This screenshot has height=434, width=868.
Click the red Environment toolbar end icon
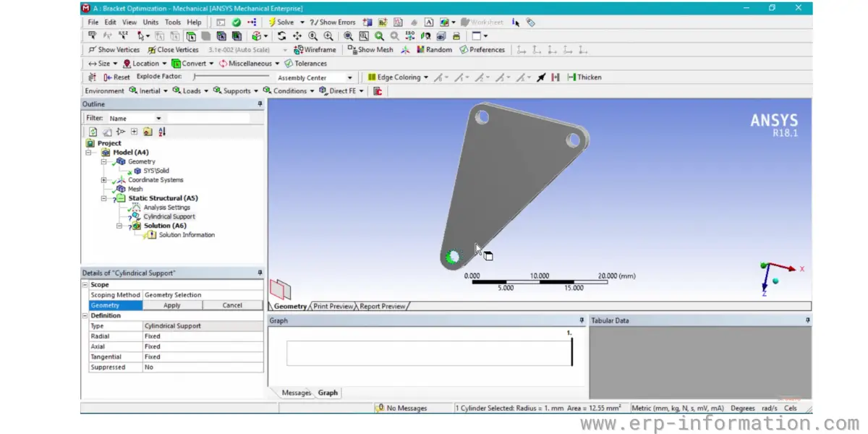pyautogui.click(x=378, y=91)
